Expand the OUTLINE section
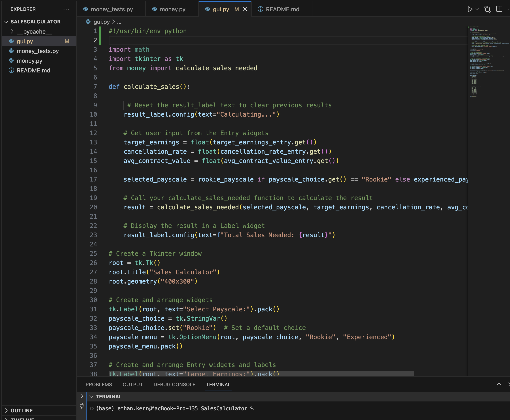Viewport: 510px width, 420px height. 21,410
